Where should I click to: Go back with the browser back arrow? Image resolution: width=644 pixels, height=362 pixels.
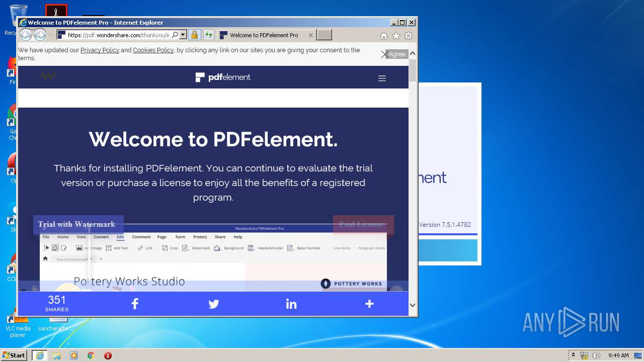coord(26,35)
